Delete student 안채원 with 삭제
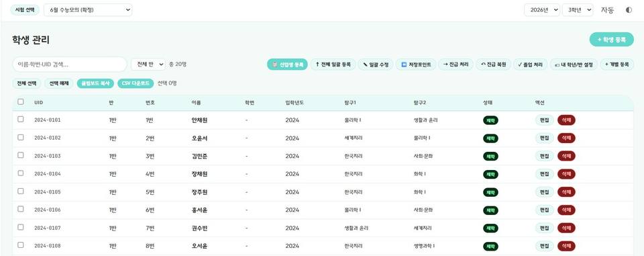This screenshot has height=256, width=644. 566,120
